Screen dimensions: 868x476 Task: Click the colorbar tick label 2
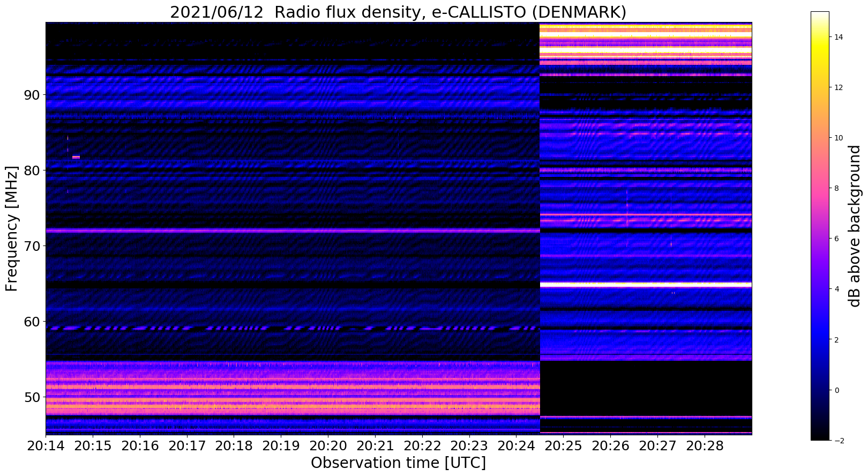(836, 339)
